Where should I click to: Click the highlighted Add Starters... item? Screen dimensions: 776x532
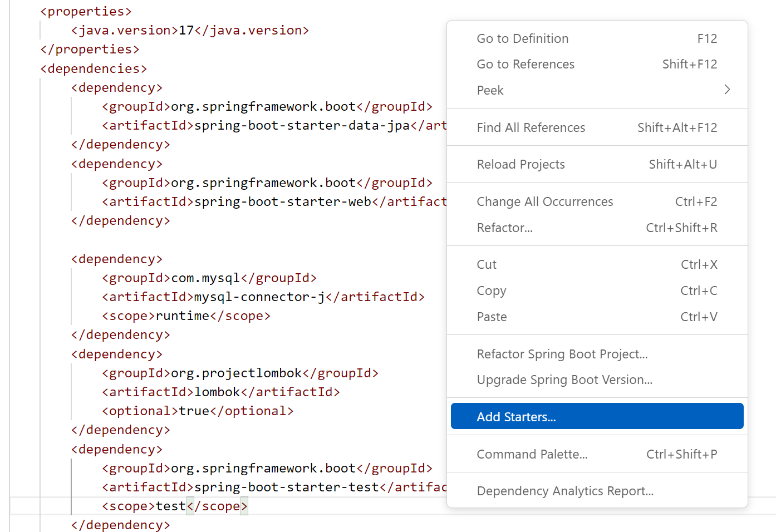click(x=516, y=417)
